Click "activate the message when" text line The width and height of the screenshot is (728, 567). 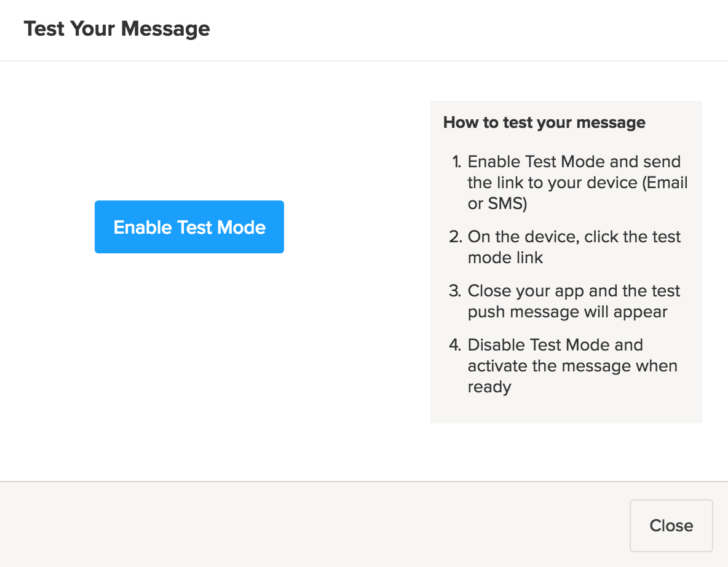[x=572, y=366]
